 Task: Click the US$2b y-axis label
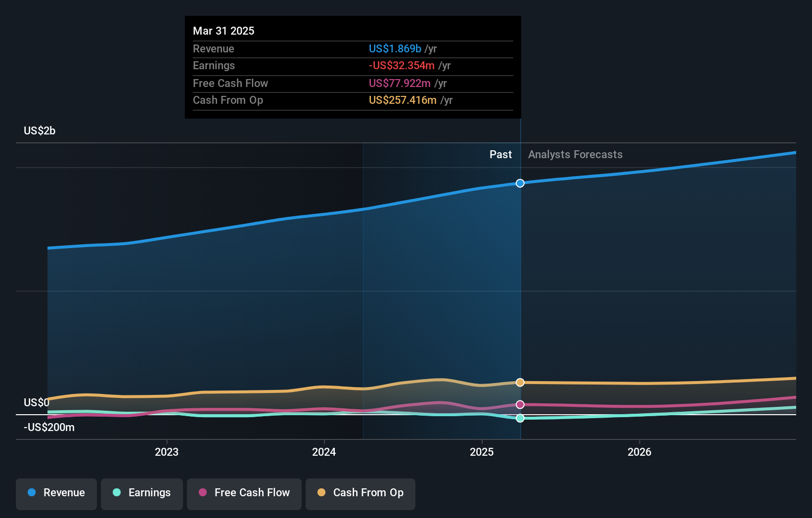click(x=40, y=131)
